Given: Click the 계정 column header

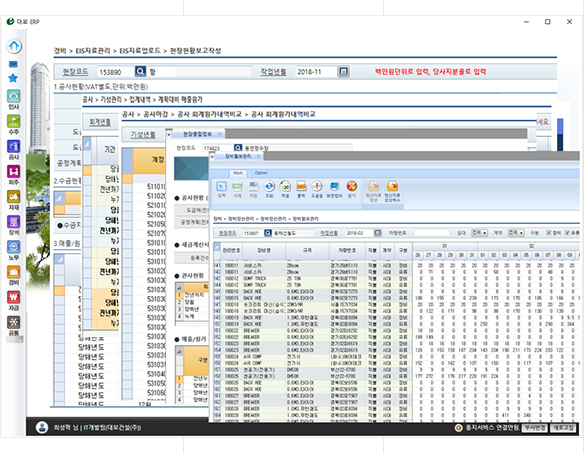Looking at the screenshot, I should pos(150,160).
